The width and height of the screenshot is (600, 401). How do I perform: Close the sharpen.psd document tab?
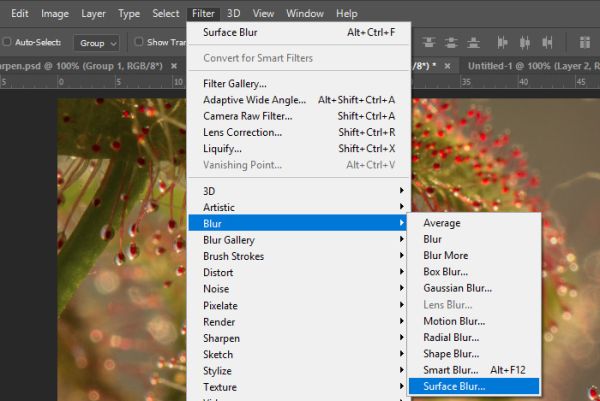174,66
